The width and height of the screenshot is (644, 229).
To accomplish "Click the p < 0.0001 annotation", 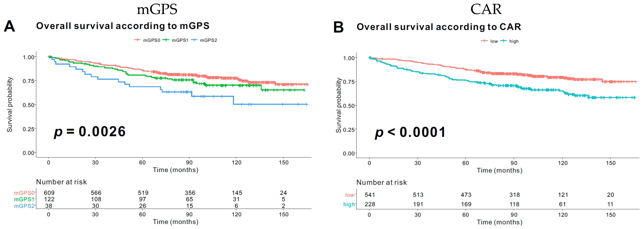I will click(x=410, y=132).
